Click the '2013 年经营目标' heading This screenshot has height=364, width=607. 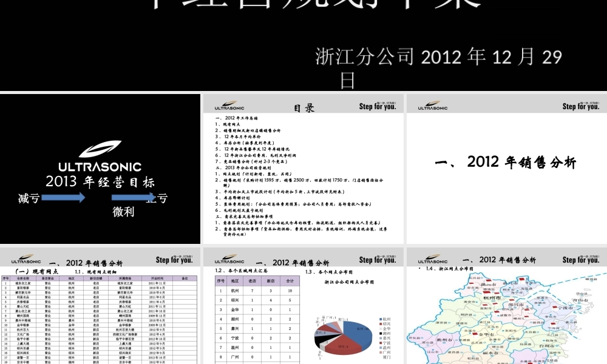[100, 182]
